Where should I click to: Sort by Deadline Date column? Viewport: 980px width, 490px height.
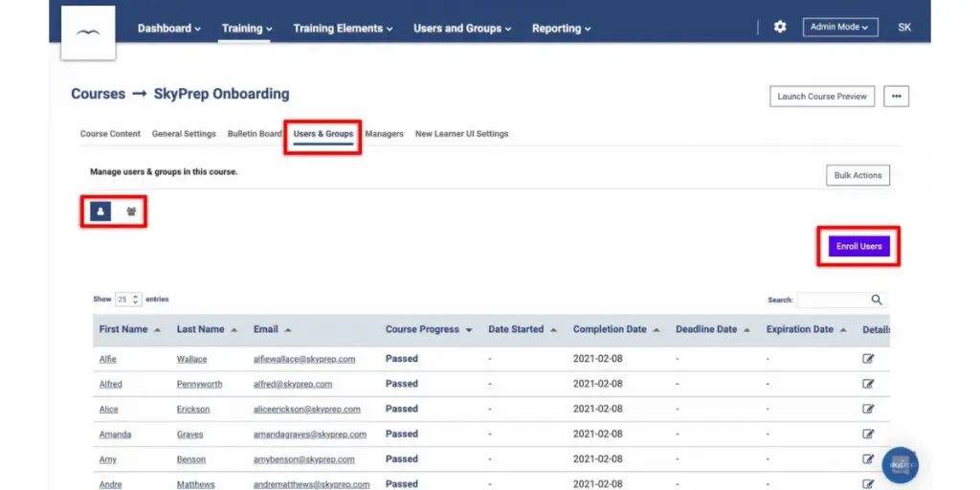[713, 329]
